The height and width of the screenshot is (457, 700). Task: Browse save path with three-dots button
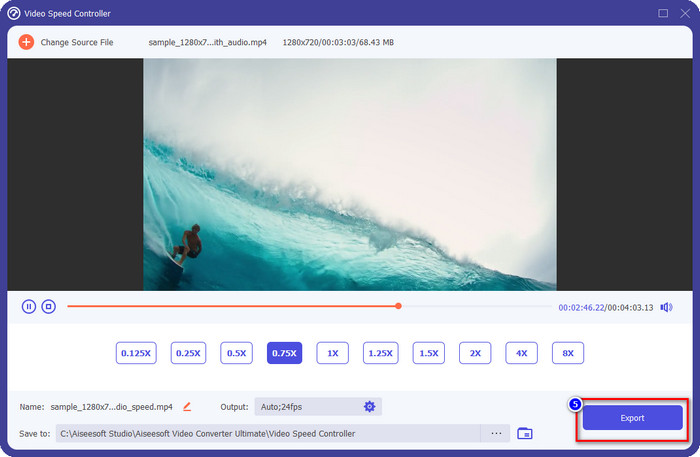coord(496,433)
